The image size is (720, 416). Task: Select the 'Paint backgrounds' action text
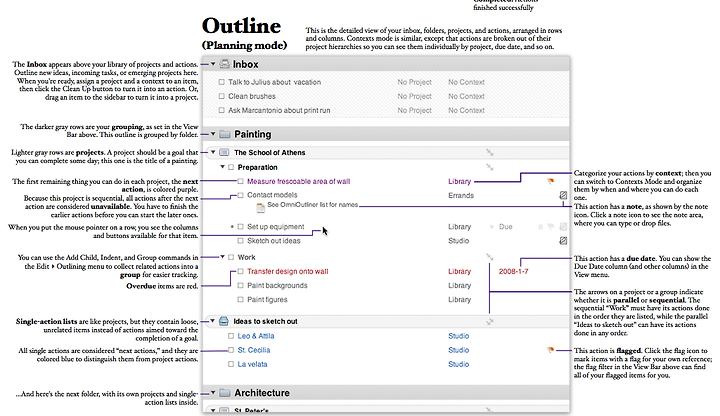click(x=277, y=286)
